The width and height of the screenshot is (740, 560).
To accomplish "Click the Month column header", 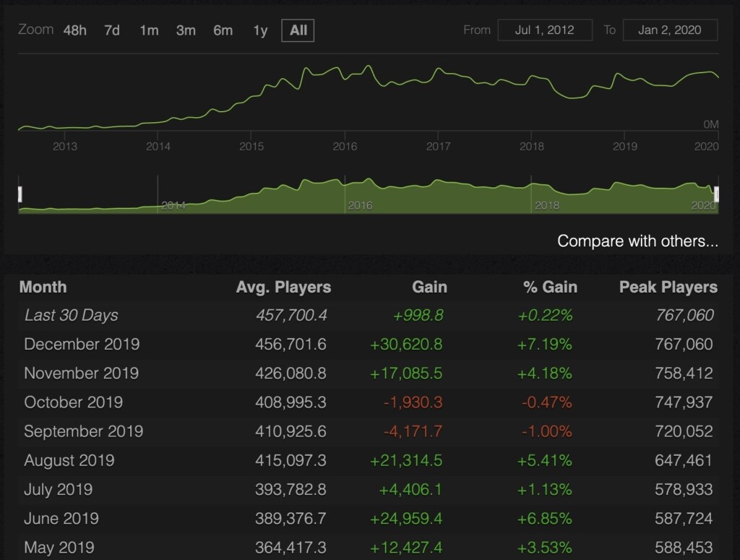I will (43, 287).
